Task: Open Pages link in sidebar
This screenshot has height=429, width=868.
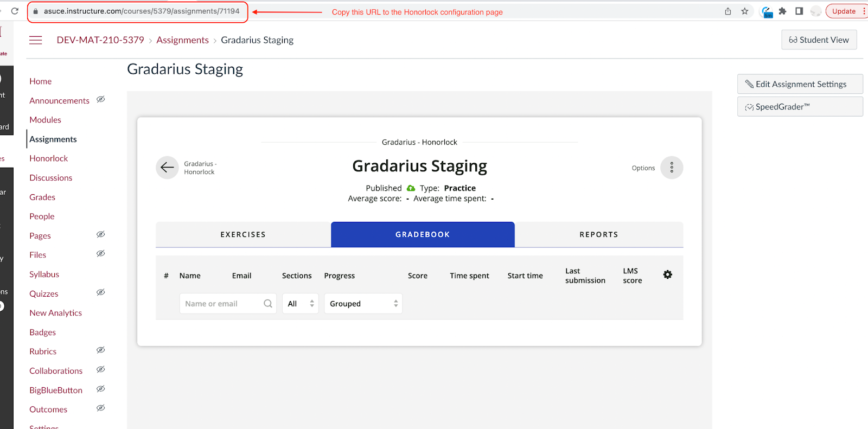Action: tap(40, 236)
